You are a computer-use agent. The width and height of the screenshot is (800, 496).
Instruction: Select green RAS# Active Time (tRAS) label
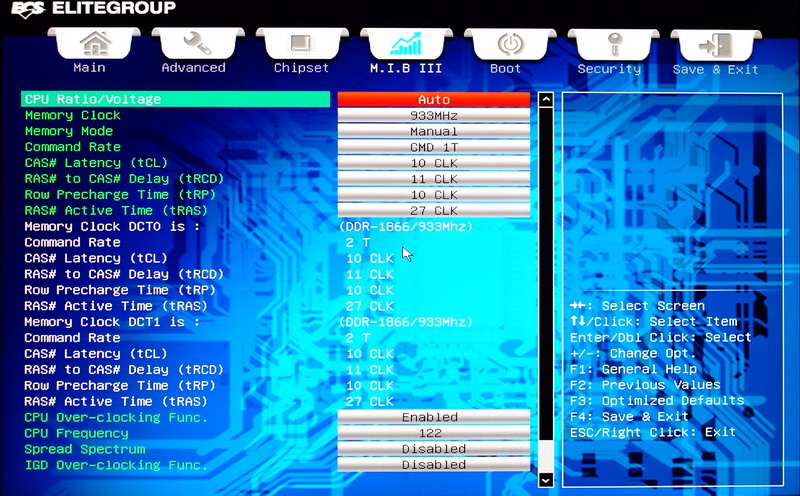pos(116,210)
